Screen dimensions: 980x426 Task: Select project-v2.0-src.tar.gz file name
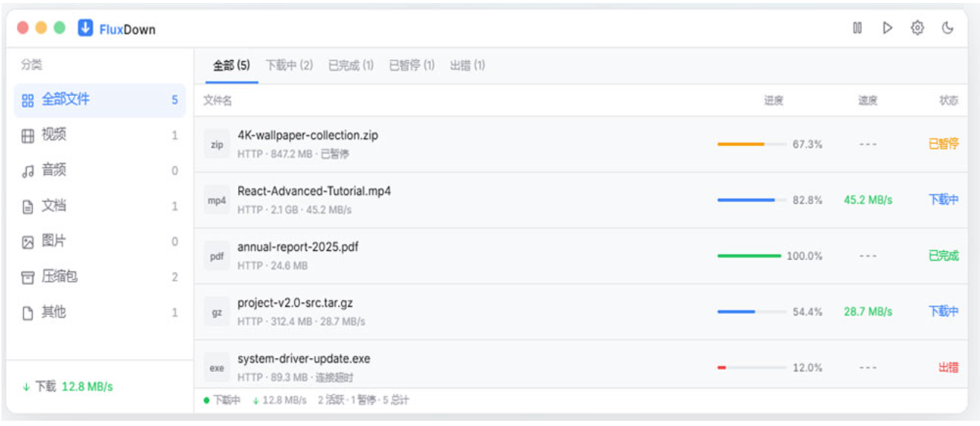(x=295, y=302)
